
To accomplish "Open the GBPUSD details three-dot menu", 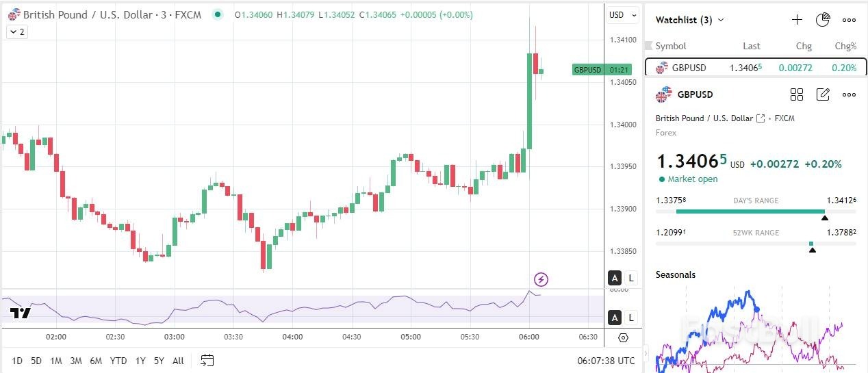I will click(849, 94).
